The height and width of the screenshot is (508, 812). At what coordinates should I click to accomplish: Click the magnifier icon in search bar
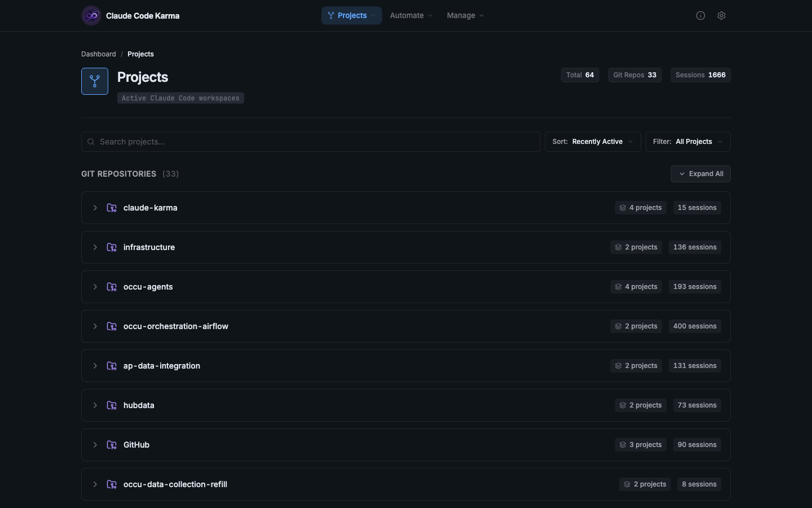pyautogui.click(x=91, y=142)
